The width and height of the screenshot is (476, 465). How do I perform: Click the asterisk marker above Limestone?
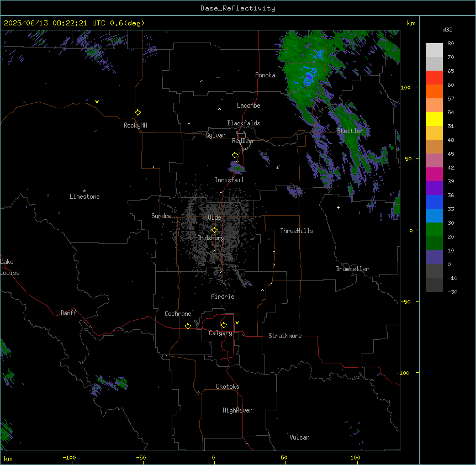coord(84,191)
